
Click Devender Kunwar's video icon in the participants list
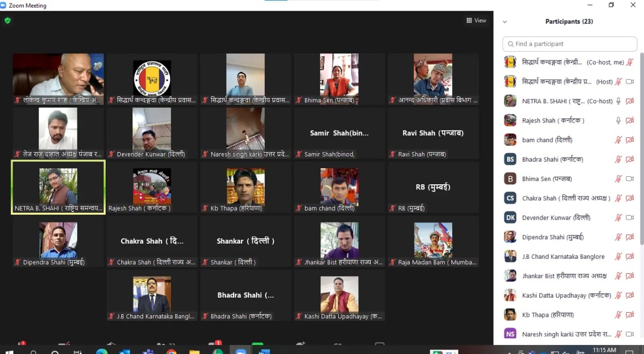tap(629, 218)
